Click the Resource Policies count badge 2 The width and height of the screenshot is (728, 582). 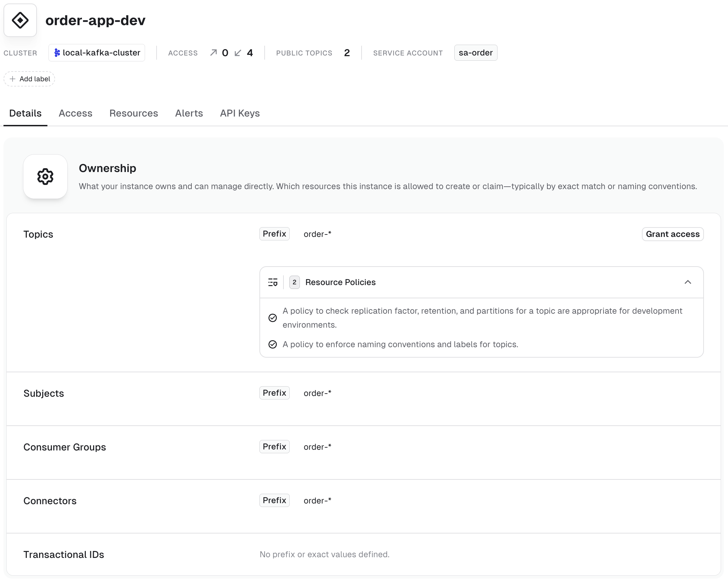point(295,282)
